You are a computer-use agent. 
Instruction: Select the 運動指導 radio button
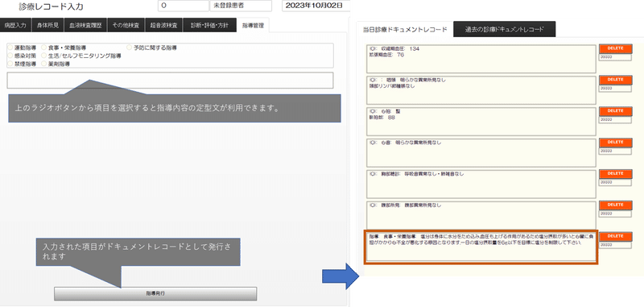10,48
